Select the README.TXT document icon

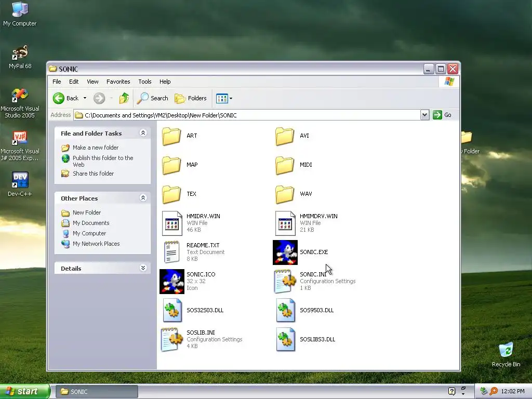[x=171, y=252]
